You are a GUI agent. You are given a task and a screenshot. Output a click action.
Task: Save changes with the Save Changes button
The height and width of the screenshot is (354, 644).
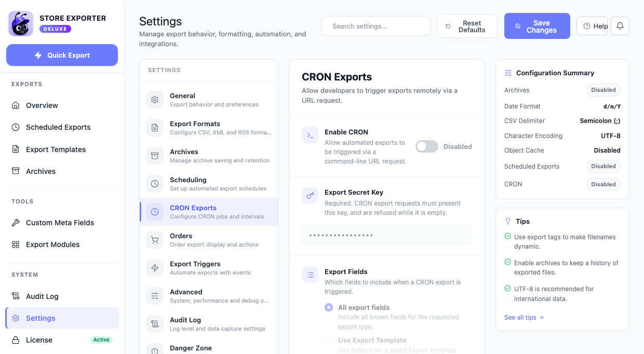coord(537,26)
